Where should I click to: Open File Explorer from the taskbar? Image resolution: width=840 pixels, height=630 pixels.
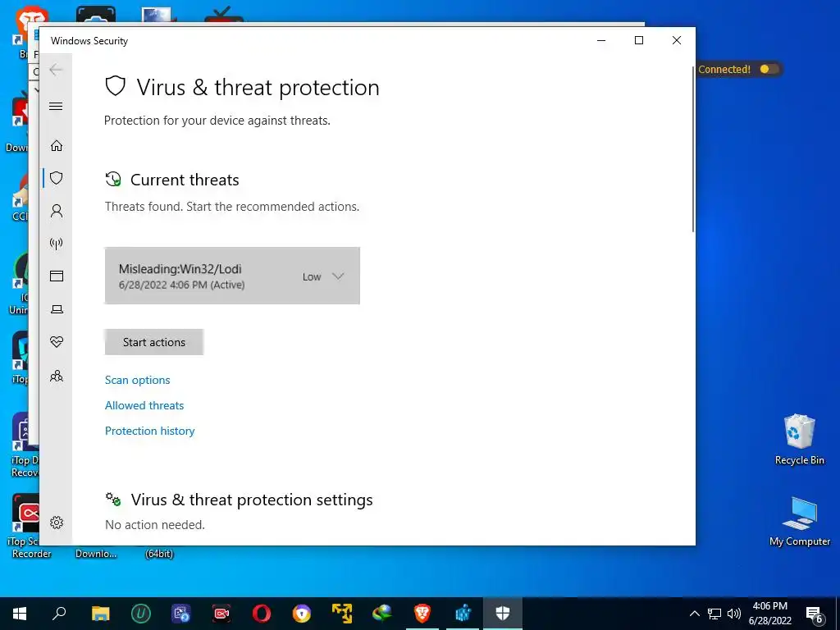pyautogui.click(x=100, y=614)
